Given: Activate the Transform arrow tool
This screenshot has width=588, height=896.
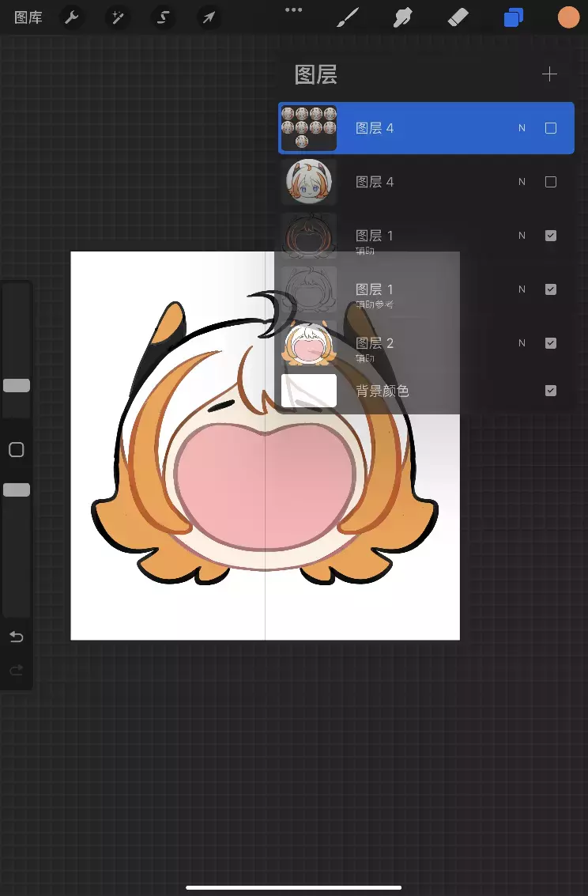Looking at the screenshot, I should pyautogui.click(x=209, y=17).
